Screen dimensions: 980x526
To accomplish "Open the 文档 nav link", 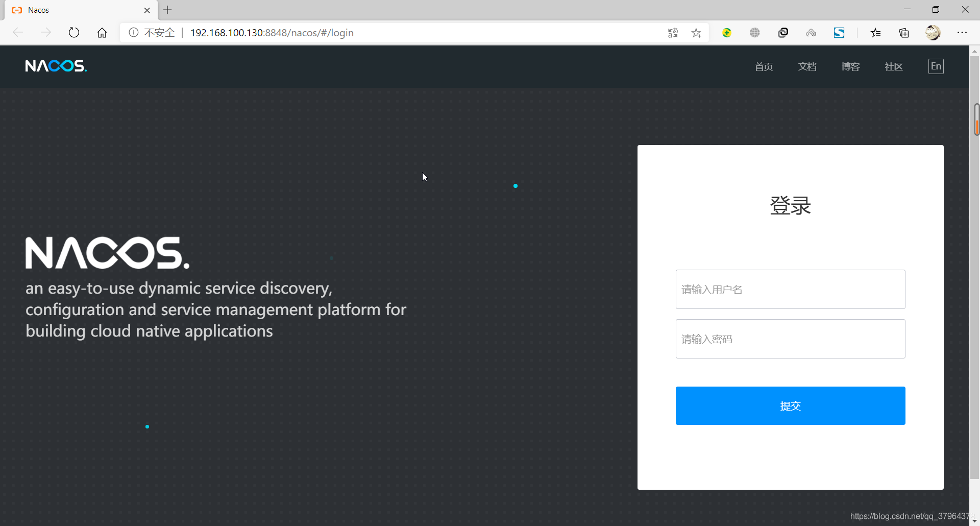I will [x=807, y=66].
